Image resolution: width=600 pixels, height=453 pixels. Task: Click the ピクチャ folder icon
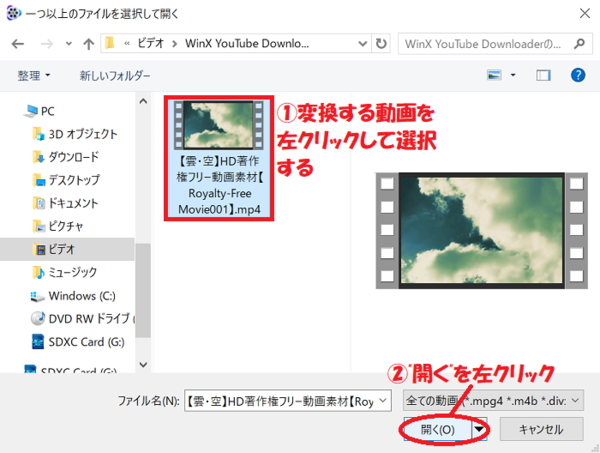tap(39, 226)
